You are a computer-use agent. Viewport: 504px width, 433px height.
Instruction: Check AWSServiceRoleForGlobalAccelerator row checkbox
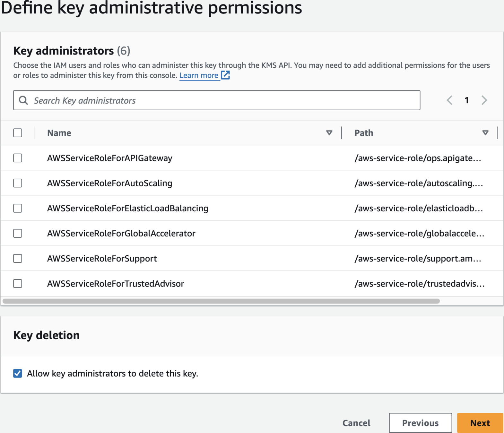pyautogui.click(x=18, y=233)
